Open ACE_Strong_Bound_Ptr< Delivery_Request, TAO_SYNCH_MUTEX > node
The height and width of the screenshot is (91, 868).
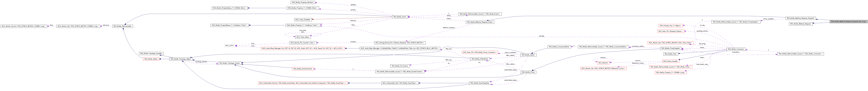pos(400,43)
